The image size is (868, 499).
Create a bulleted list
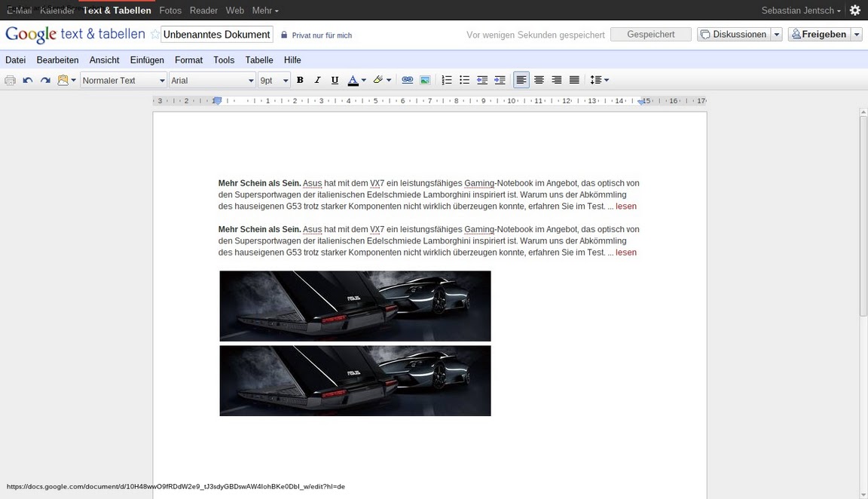point(464,80)
